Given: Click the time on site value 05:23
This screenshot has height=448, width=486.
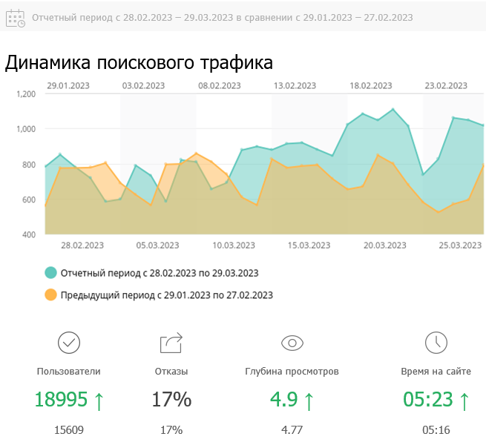Looking at the screenshot, I should click(427, 399).
